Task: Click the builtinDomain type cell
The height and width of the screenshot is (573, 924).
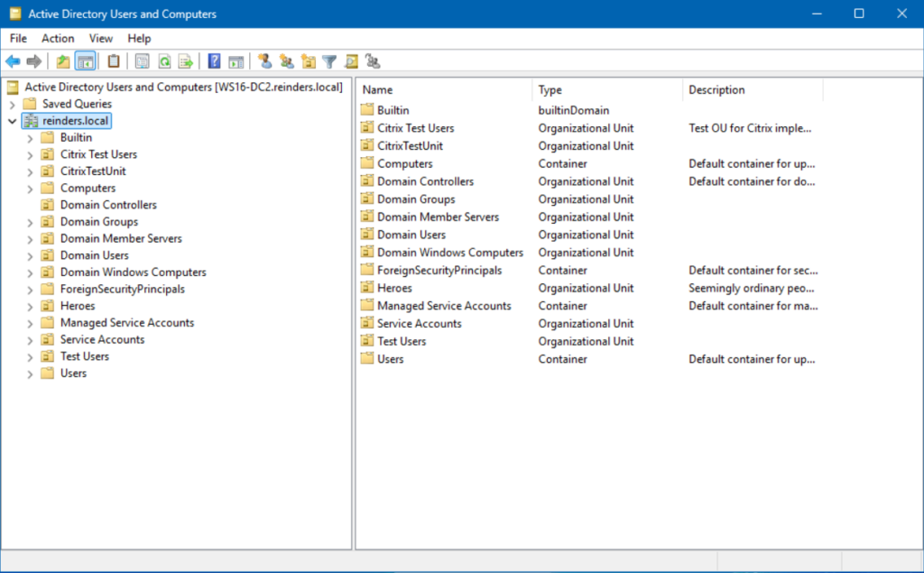Action: 574,110
